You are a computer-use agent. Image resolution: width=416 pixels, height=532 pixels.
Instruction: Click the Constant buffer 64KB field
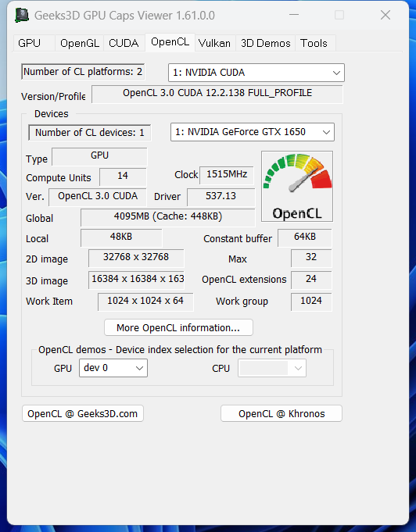tap(305, 237)
